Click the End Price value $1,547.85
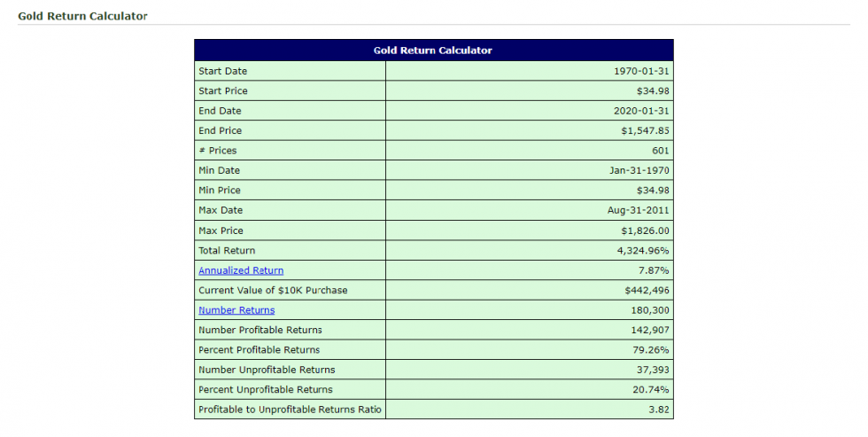 point(646,131)
